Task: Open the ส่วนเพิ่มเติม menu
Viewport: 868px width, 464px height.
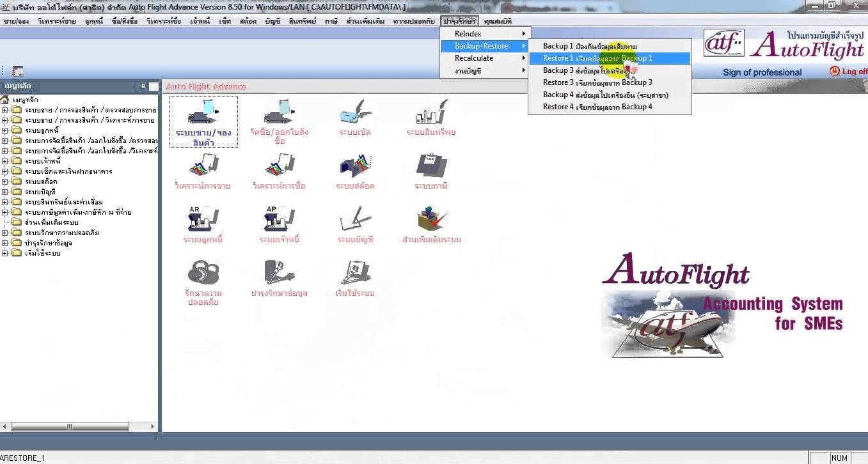Action: [x=365, y=21]
